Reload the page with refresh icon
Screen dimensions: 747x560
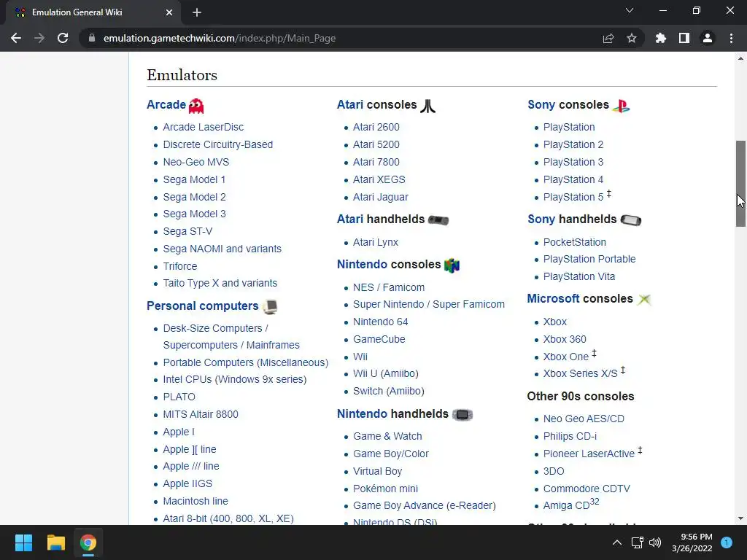point(63,38)
